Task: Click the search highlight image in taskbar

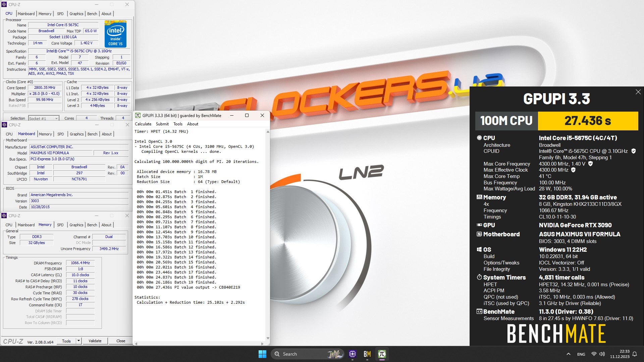Action: [x=335, y=354]
